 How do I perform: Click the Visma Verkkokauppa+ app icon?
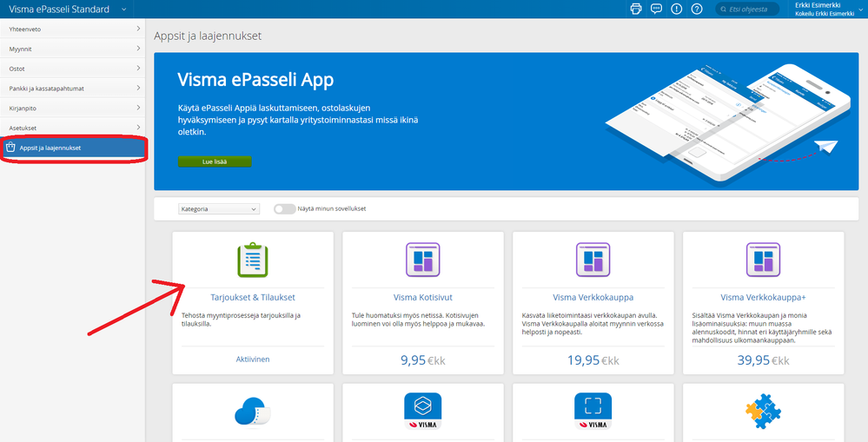(x=763, y=260)
